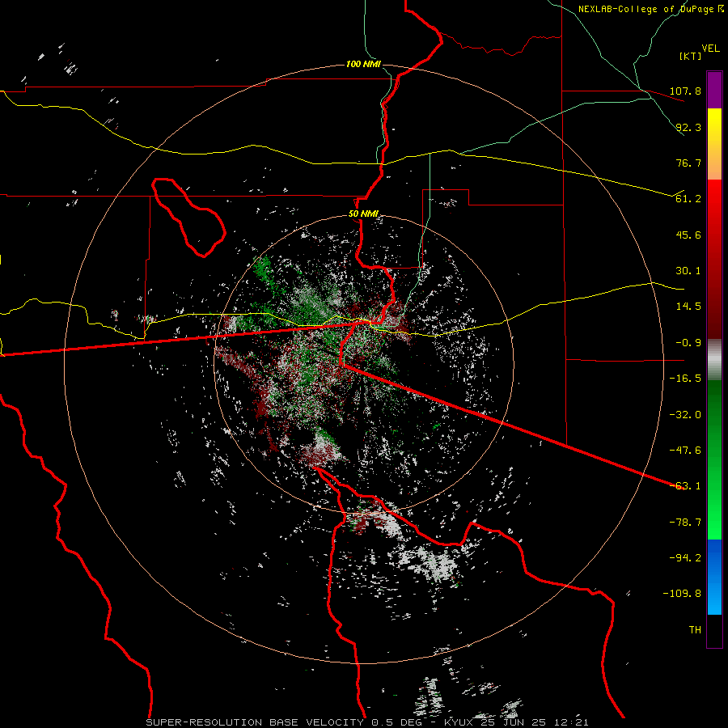The width and height of the screenshot is (728, 728).
Task: Click the -78.7 velocity scale value
Action: (x=685, y=523)
